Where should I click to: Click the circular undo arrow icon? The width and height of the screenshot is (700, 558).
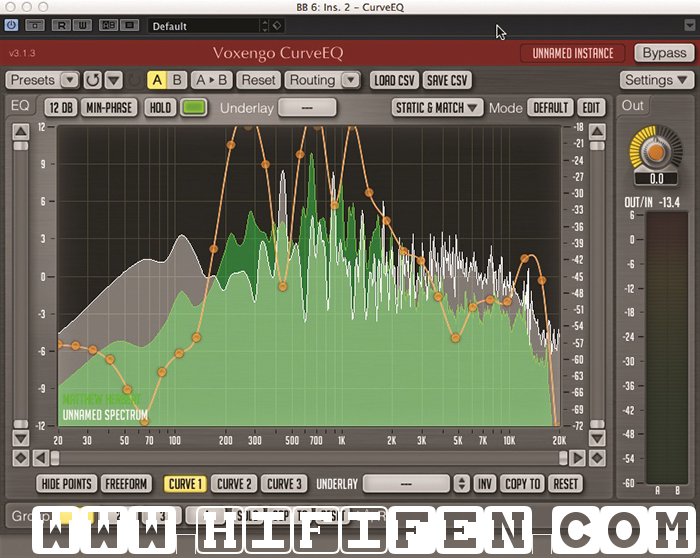pos(92,80)
